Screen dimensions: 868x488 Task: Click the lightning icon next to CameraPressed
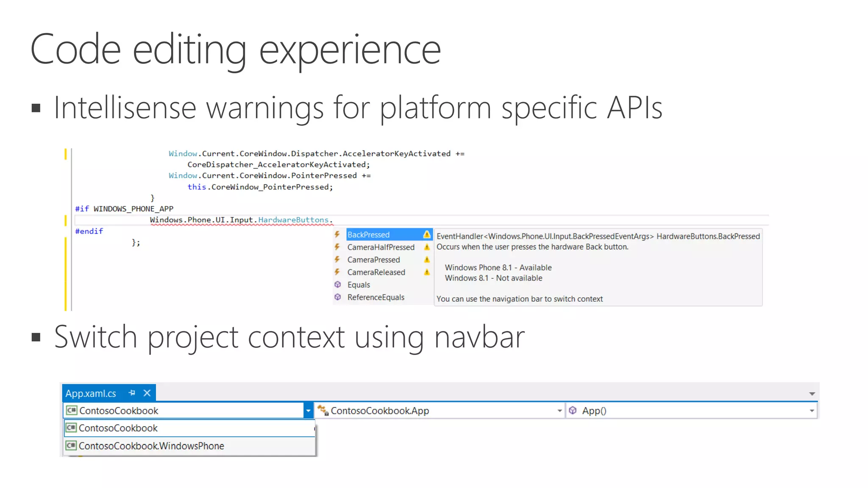coord(337,259)
